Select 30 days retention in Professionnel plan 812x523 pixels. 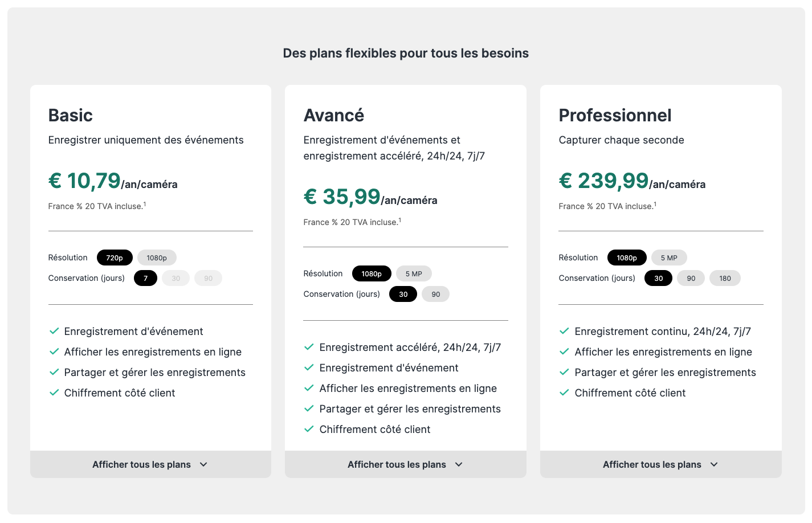(659, 278)
